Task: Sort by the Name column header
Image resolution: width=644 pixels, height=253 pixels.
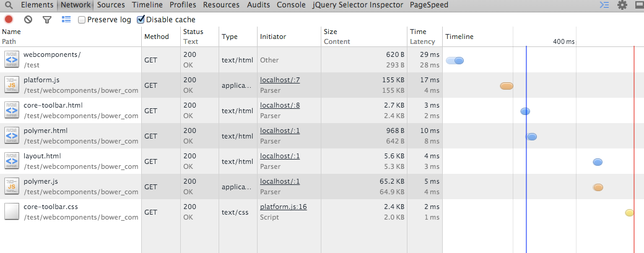Action: coord(71,36)
